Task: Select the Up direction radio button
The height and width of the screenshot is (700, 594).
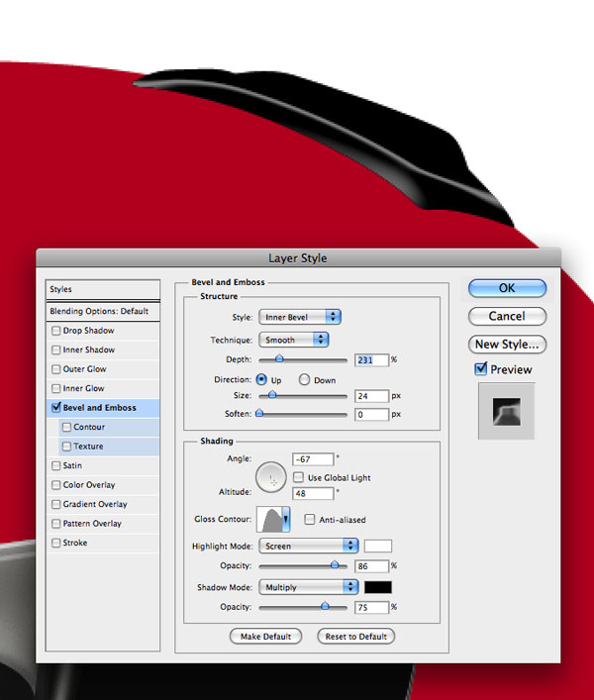Action: (261, 380)
